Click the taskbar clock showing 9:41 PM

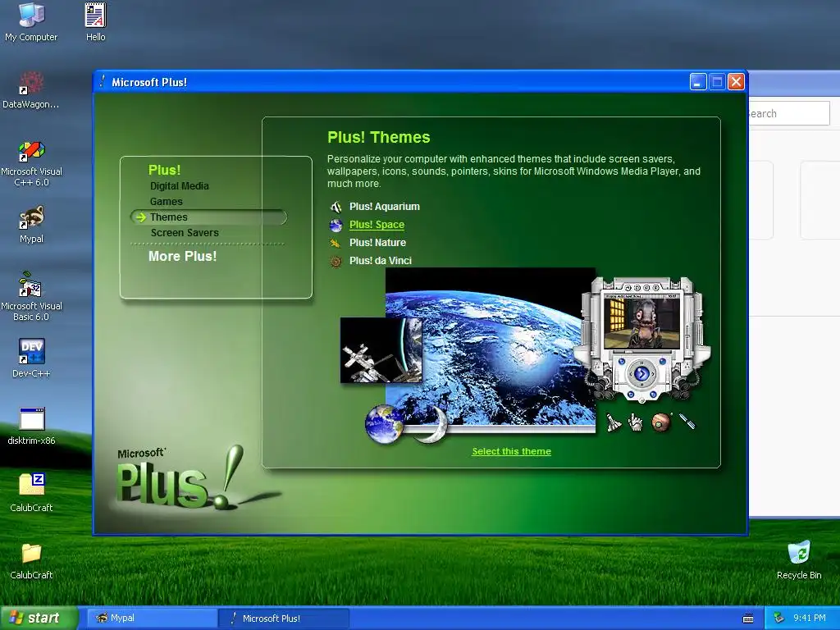[810, 618]
